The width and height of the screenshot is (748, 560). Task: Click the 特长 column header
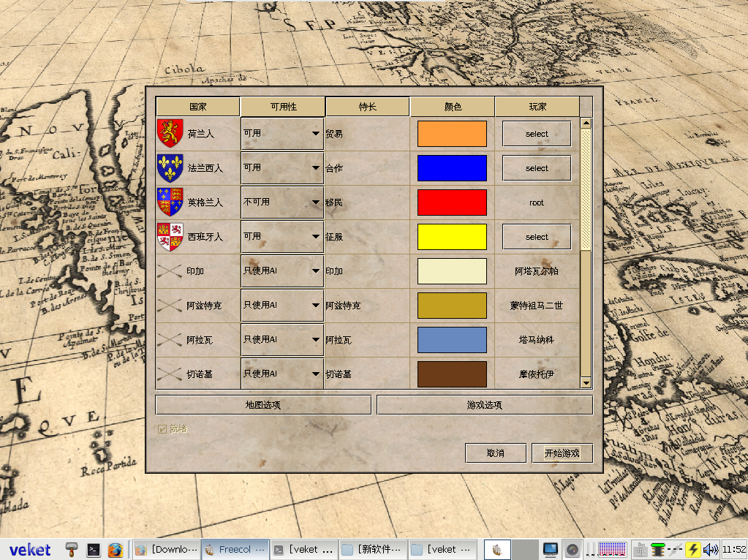click(x=367, y=107)
